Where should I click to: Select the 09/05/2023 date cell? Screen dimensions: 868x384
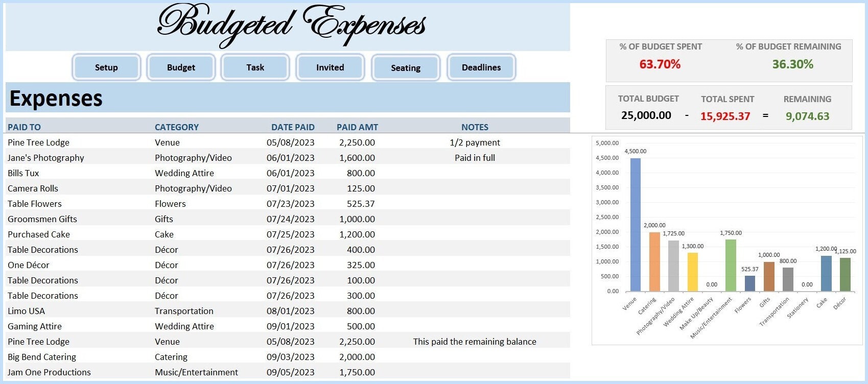tap(291, 372)
